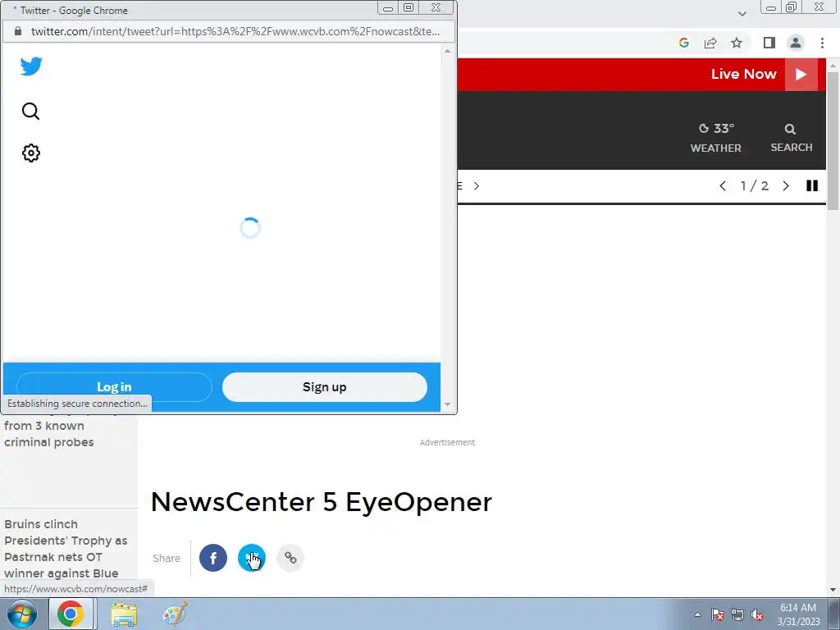Open the 'from 3 known criminal probes' story
This screenshot has width=840, height=630.
click(x=48, y=434)
